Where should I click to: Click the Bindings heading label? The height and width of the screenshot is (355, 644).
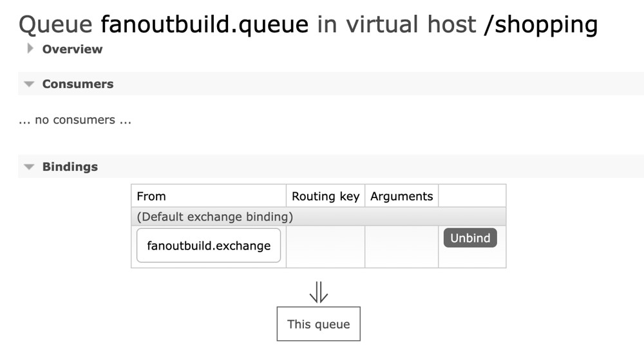pos(70,167)
